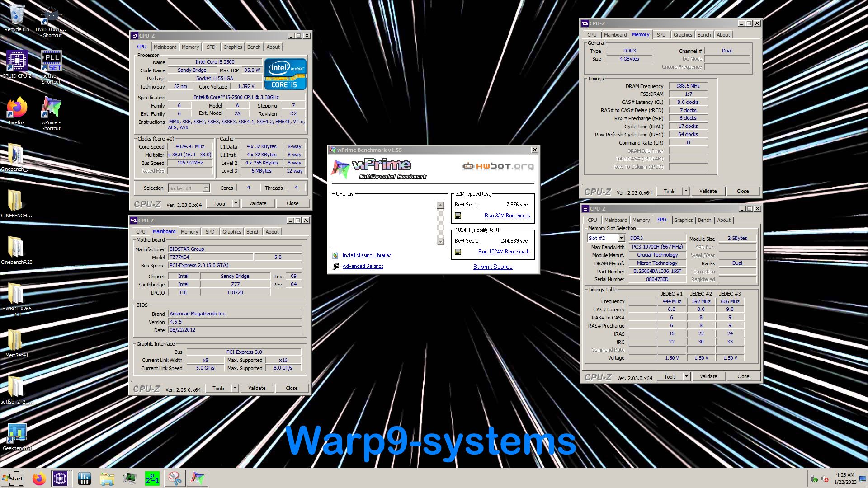Click Run 32M Benchmark link
The width and height of the screenshot is (868, 488).
[x=507, y=216]
